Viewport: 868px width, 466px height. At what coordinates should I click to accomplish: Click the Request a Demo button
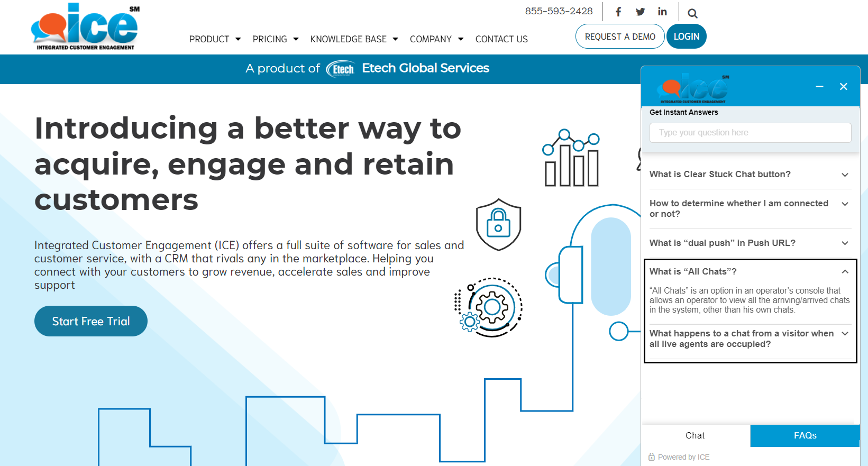point(620,36)
